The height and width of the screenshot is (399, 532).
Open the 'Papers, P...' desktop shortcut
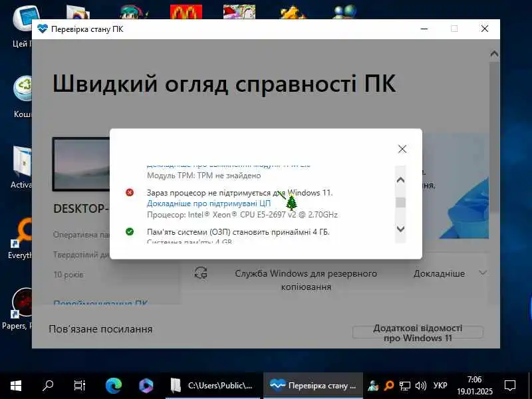tap(18, 309)
